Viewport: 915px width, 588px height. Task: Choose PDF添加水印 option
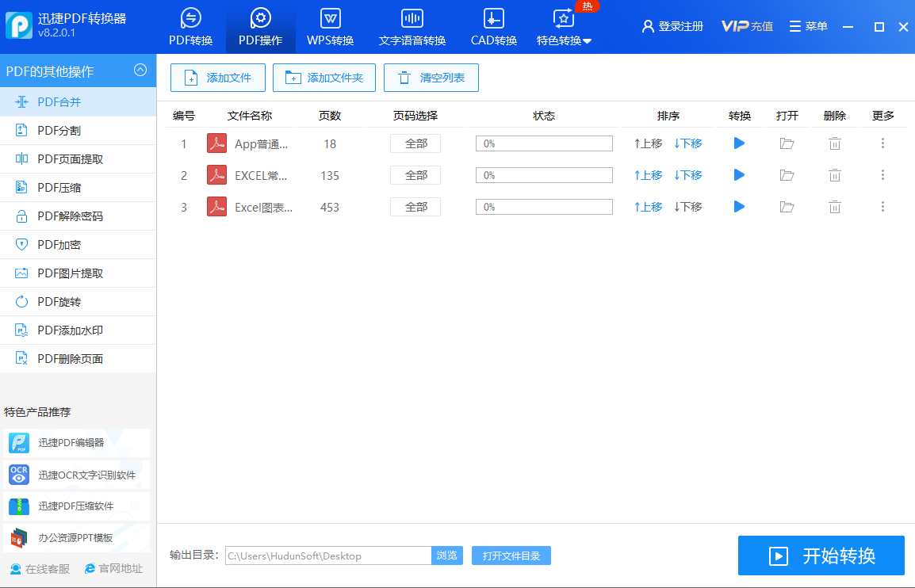pyautogui.click(x=78, y=330)
